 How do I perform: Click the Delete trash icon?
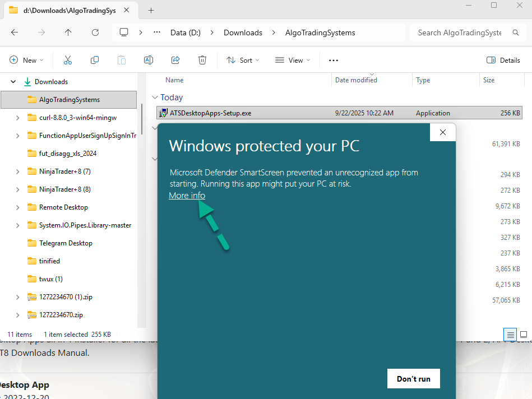(x=202, y=61)
